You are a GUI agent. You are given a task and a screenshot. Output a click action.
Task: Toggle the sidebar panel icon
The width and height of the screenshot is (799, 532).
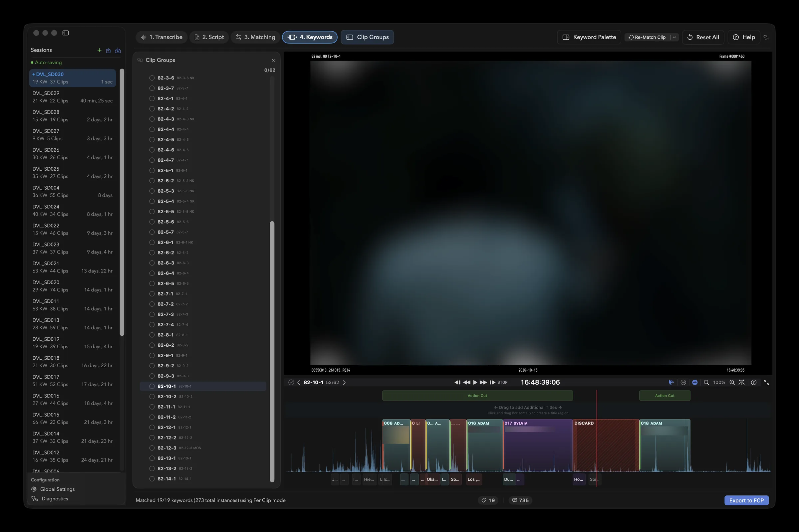click(66, 33)
